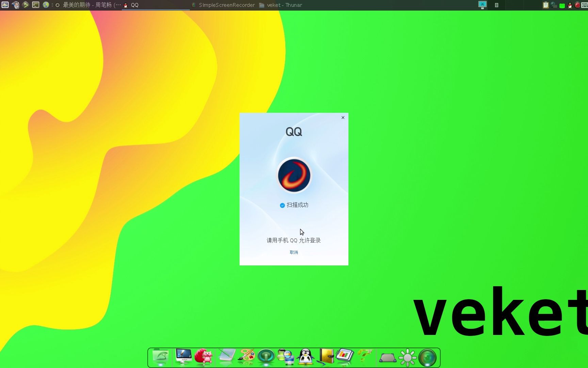This screenshot has width=588, height=368.
Task: Open the terminal launcher in top panel
Action: point(36,5)
